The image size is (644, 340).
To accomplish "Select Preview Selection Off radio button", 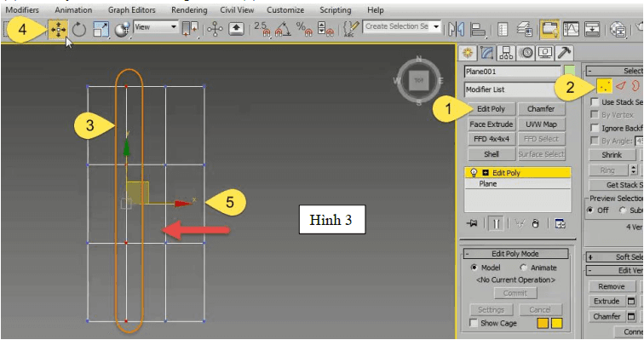I will (590, 210).
